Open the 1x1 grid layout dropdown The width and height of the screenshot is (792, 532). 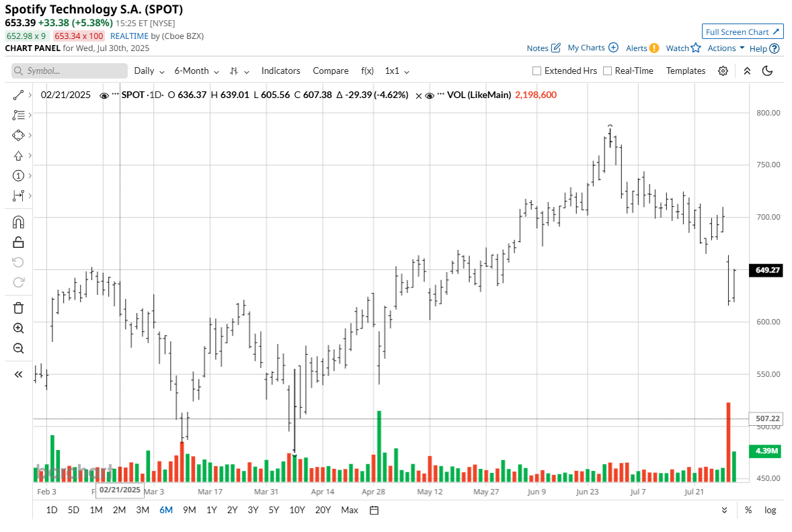coord(397,71)
